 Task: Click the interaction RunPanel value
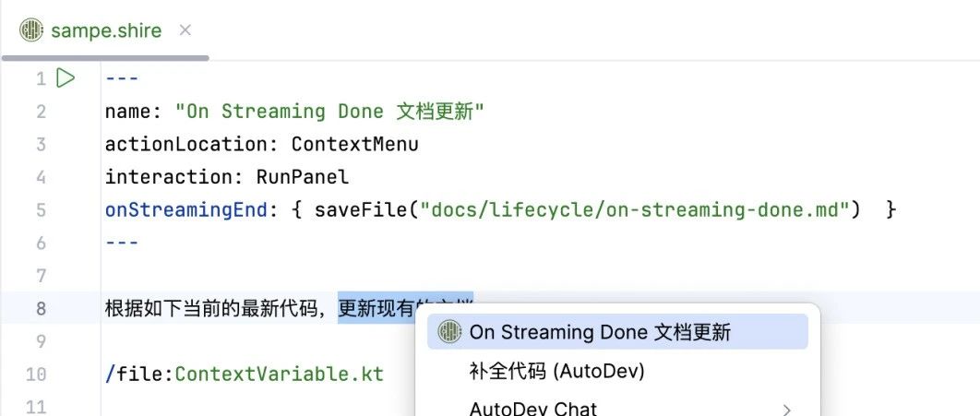302,177
